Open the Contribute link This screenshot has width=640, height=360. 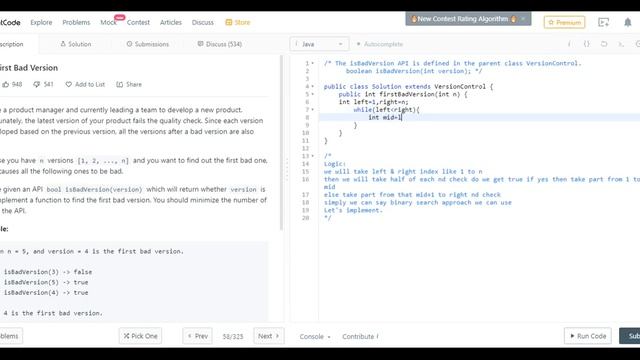pyautogui.click(x=360, y=336)
